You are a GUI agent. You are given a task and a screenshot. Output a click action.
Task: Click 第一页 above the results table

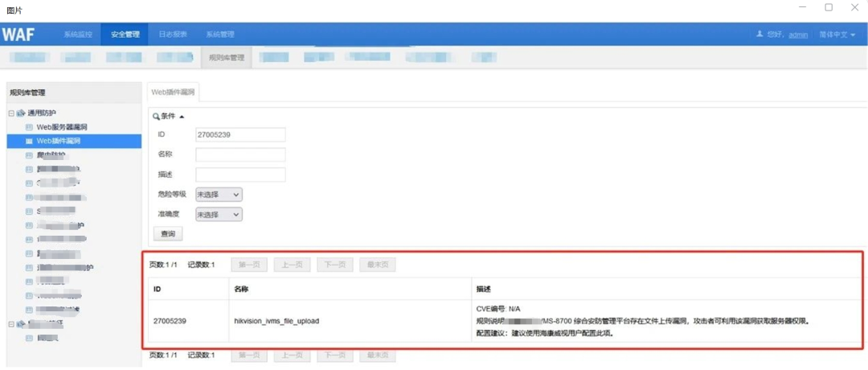coord(249,265)
